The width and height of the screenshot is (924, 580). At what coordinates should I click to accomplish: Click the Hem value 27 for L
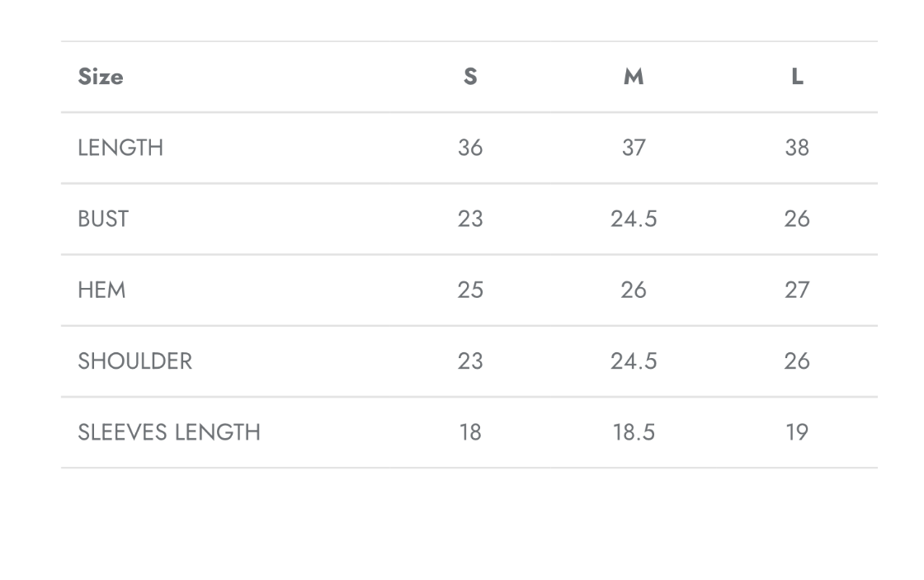(x=797, y=290)
